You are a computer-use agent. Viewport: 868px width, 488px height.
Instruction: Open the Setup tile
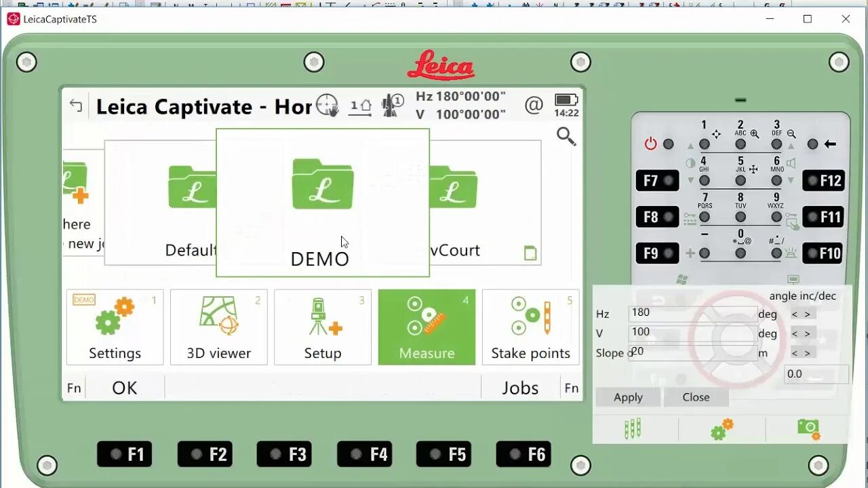[323, 327]
